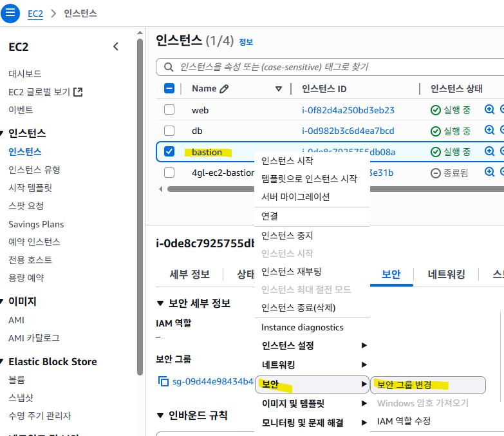Viewport: 504px width, 436px height.
Task: Focus the instance search filter field
Action: click(x=330, y=67)
